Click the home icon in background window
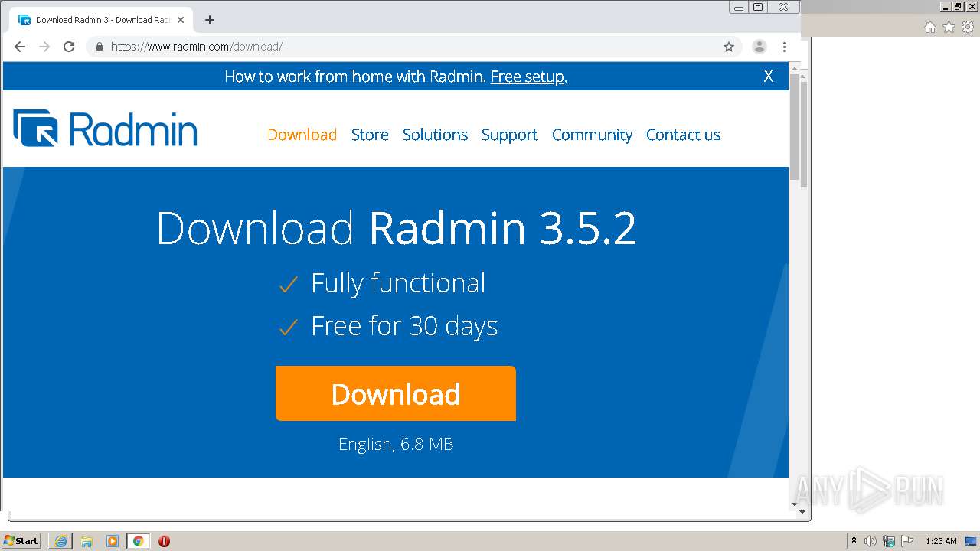The image size is (980, 551). (x=929, y=28)
